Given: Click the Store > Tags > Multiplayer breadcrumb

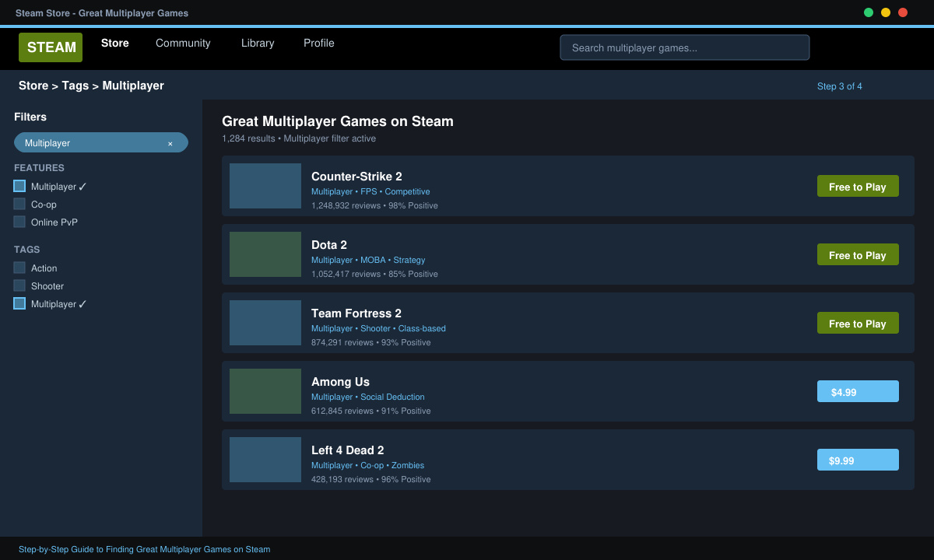Looking at the screenshot, I should coord(91,86).
